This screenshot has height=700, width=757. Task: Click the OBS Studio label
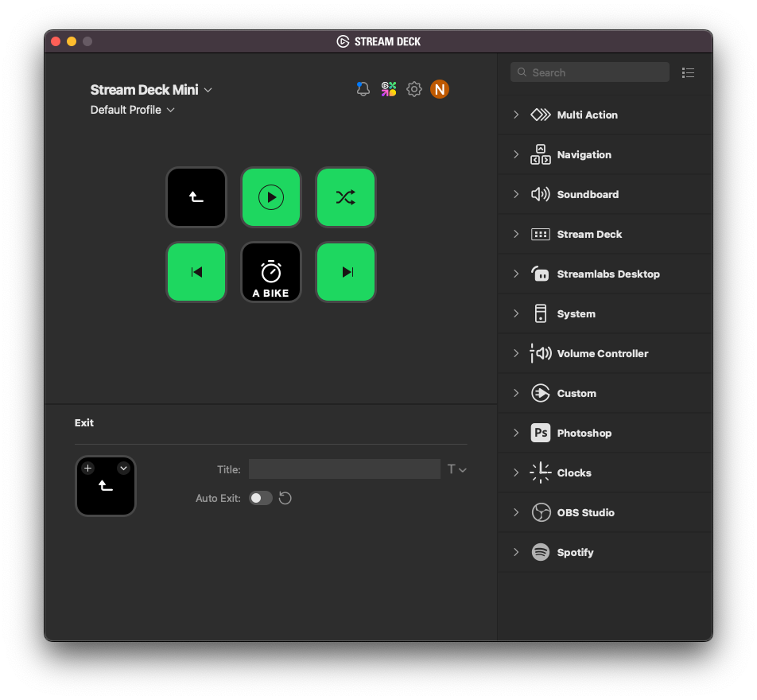point(585,512)
